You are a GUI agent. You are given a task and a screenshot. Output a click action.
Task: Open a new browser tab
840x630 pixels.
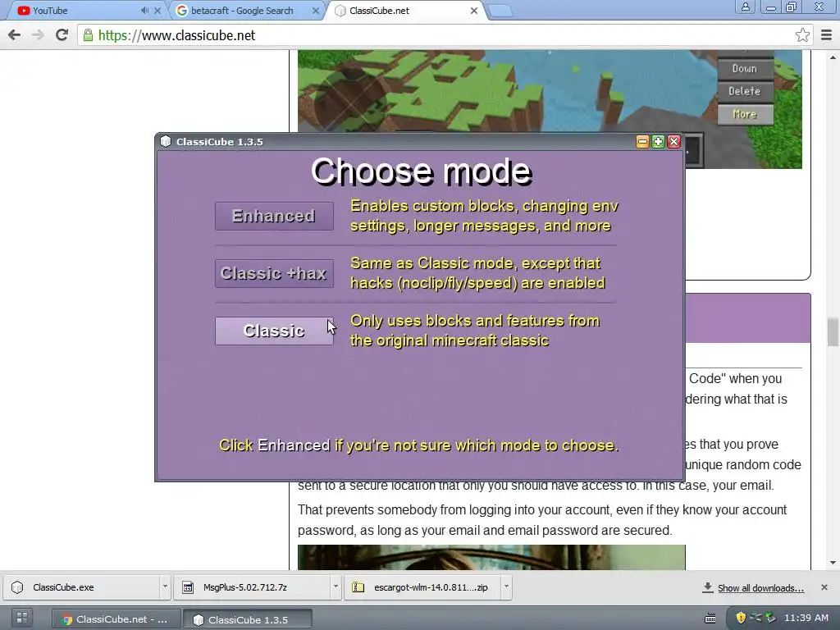click(500, 11)
